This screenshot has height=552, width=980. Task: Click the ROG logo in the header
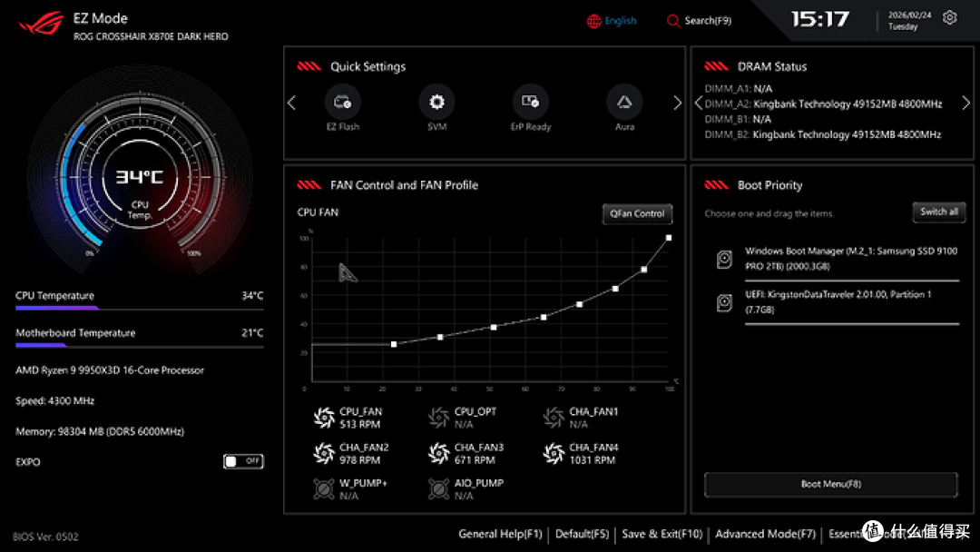42,24
